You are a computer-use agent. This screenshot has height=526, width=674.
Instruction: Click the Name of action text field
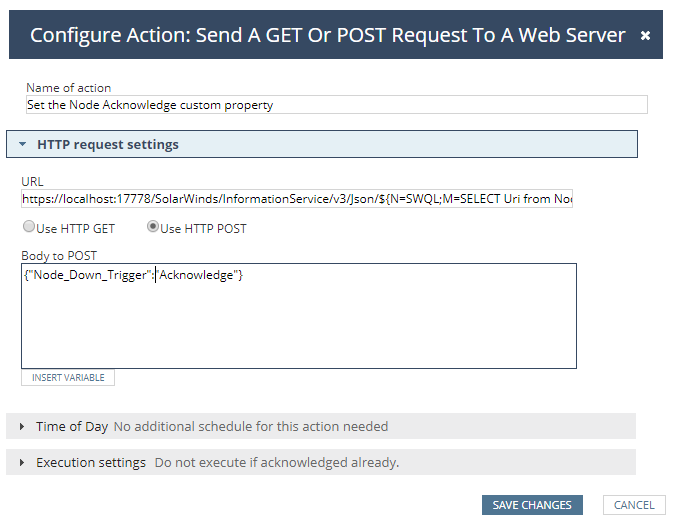(336, 104)
